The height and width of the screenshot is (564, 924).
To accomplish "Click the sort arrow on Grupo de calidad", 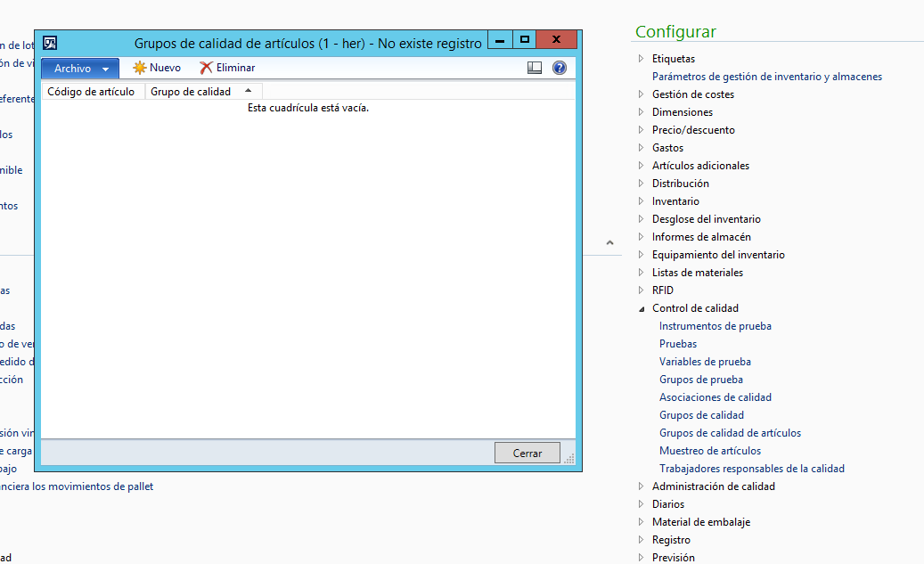I will 248,91.
